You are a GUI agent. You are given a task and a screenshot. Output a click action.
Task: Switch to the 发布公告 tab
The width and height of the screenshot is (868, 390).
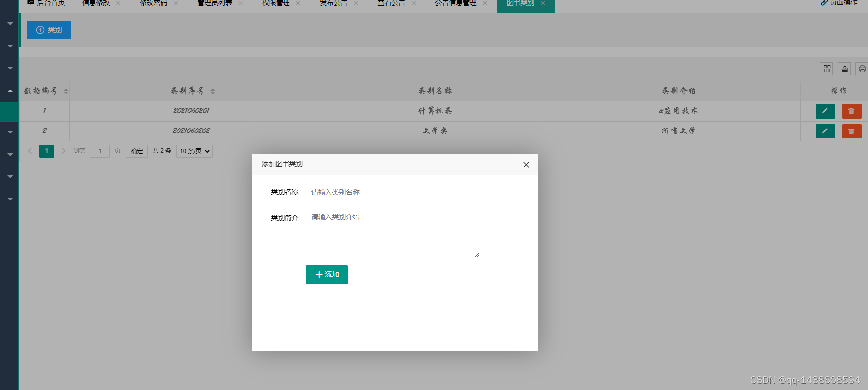[333, 3]
